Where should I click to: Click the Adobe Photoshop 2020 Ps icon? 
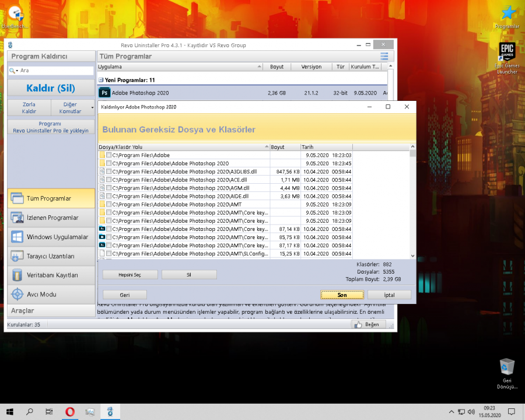tap(104, 93)
